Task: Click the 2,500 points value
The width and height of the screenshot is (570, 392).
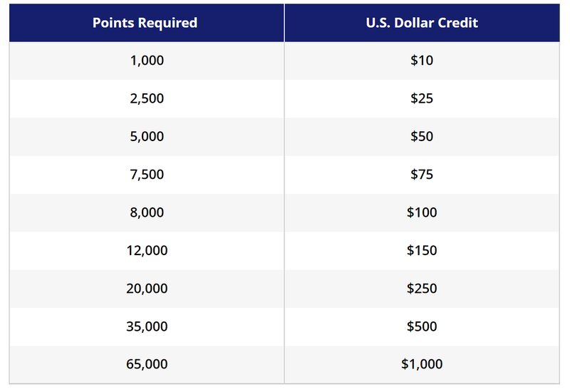Action: (147, 98)
